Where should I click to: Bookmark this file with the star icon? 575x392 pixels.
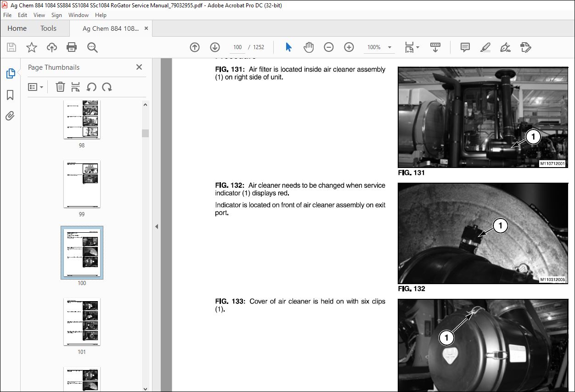click(x=32, y=47)
